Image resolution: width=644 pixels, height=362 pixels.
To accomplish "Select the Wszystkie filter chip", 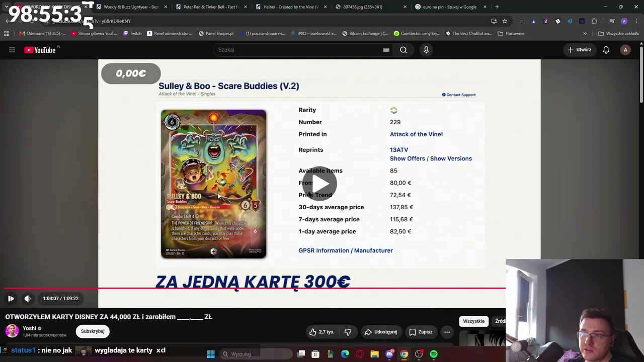I will click(x=473, y=321).
